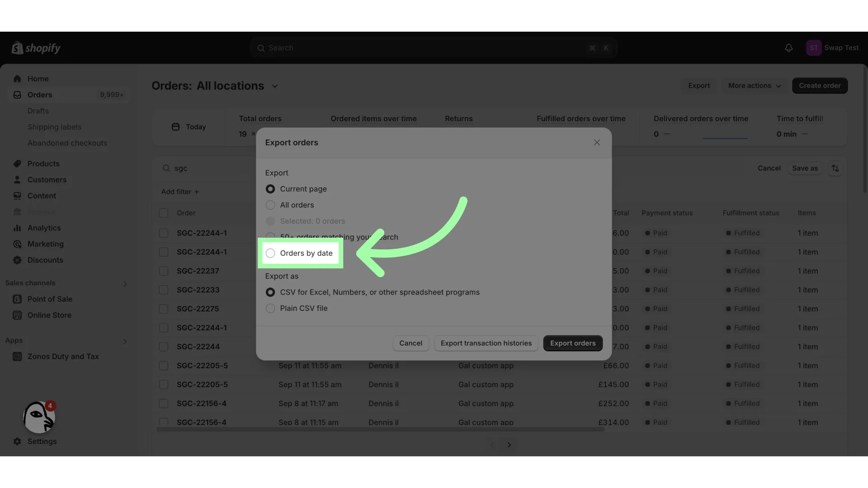Open Zonos Duty and Tax app
Image resolution: width=868 pixels, height=488 pixels.
[x=63, y=357]
